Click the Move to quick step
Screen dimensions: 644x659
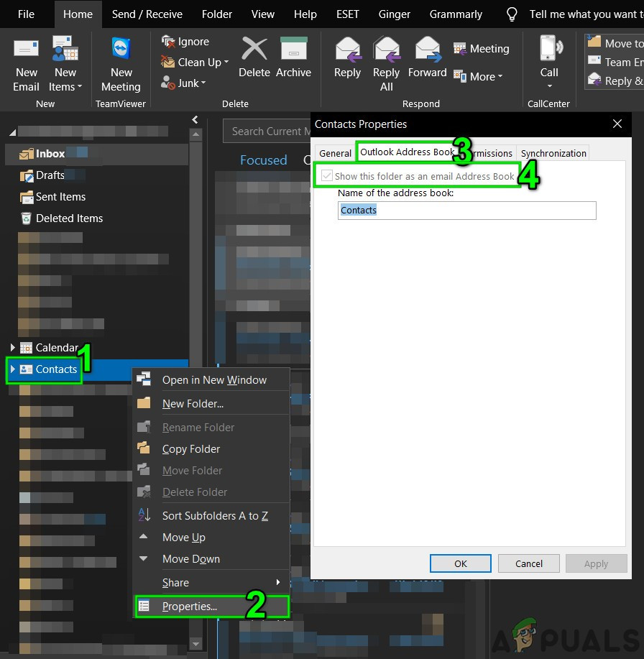(x=615, y=43)
